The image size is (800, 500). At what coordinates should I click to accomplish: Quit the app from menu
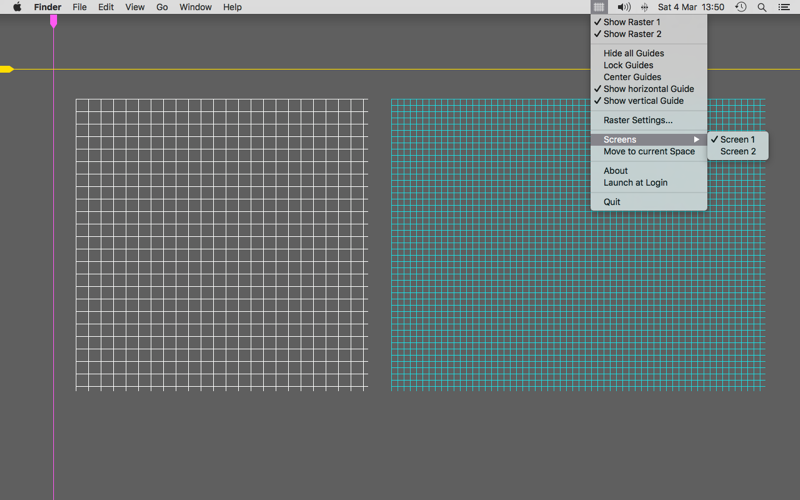coord(649,202)
